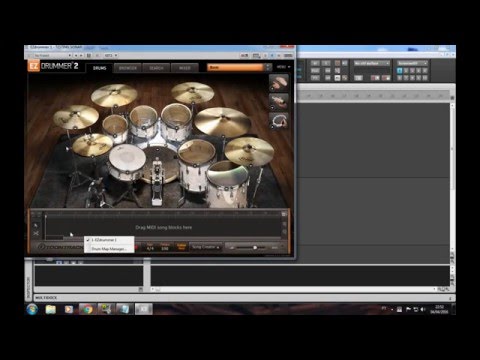The height and width of the screenshot is (360, 480).
Task: Open the Windows Start menu
Action: tap(32, 309)
